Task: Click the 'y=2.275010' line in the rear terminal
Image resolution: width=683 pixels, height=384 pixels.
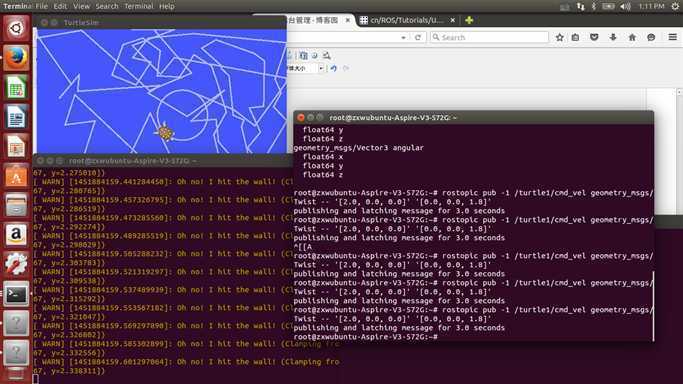Action: (69, 173)
